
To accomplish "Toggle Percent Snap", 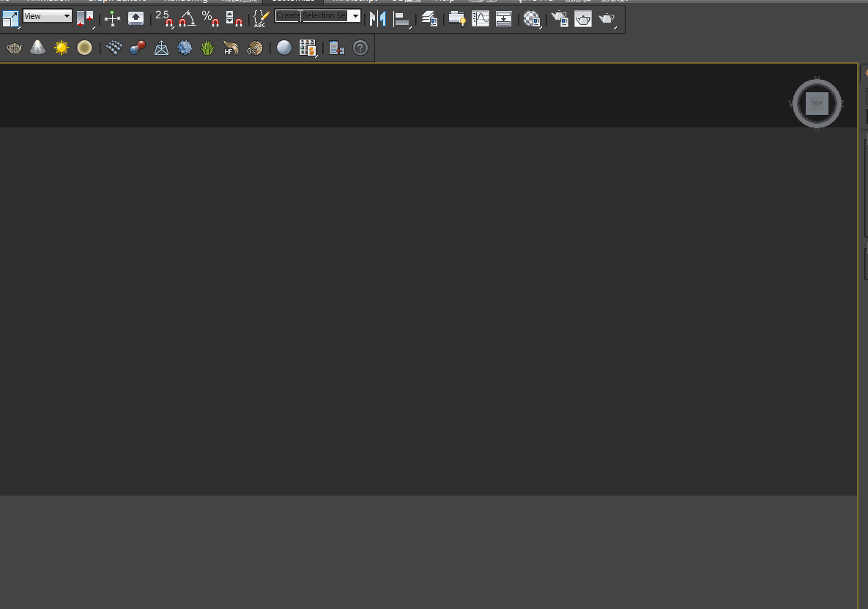I will coord(210,19).
